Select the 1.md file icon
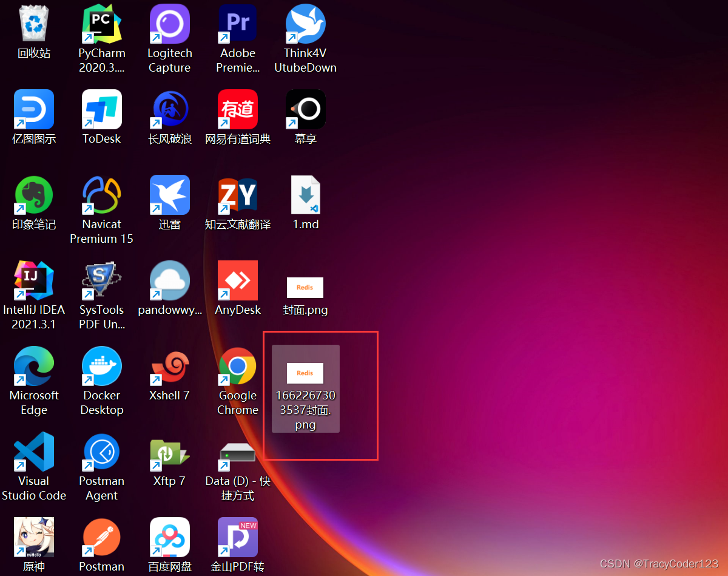The height and width of the screenshot is (576, 728). coord(306,195)
